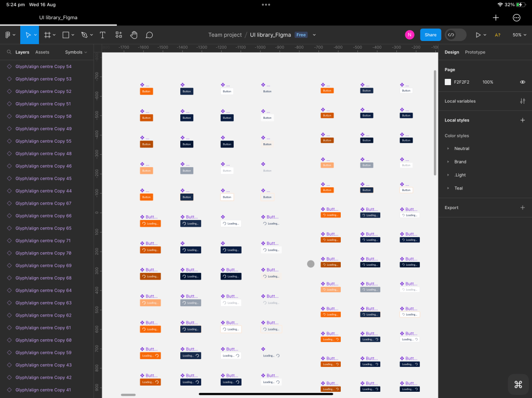This screenshot has height=398, width=532.
Task: Click the F2F2F2 page color swatch
Action: tap(448, 82)
